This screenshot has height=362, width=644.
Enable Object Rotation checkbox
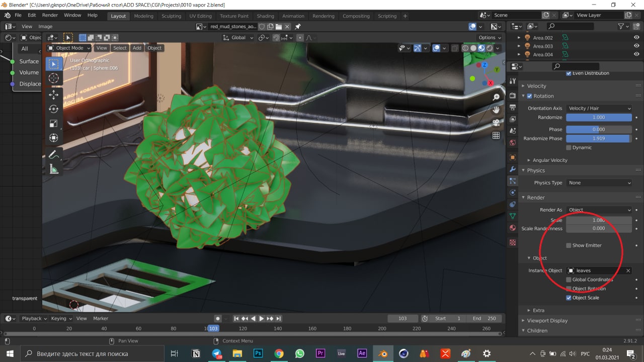click(569, 289)
